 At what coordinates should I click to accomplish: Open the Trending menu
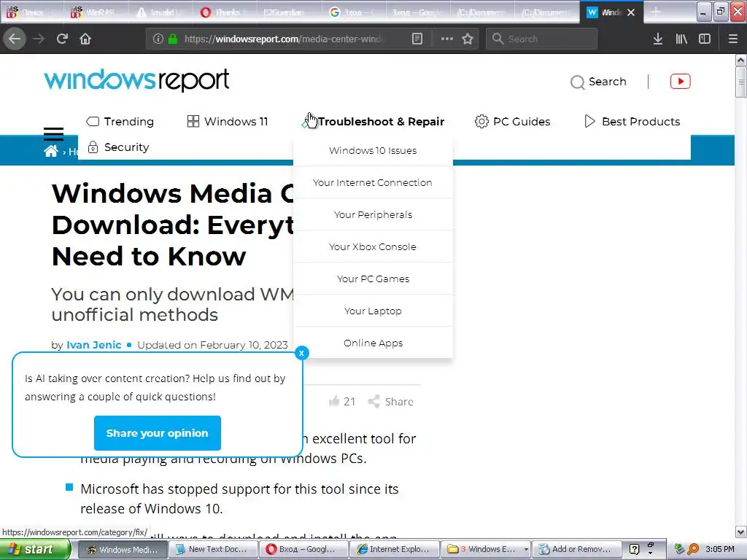click(120, 122)
